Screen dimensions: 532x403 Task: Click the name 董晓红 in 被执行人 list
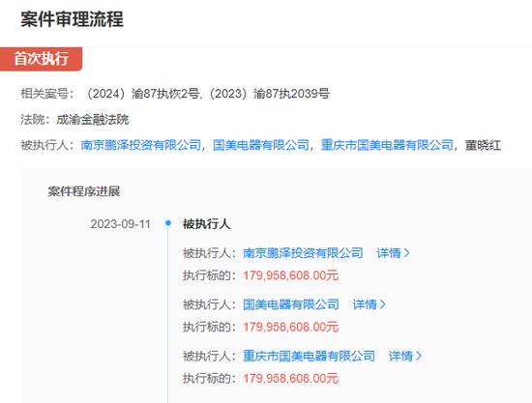(483, 145)
